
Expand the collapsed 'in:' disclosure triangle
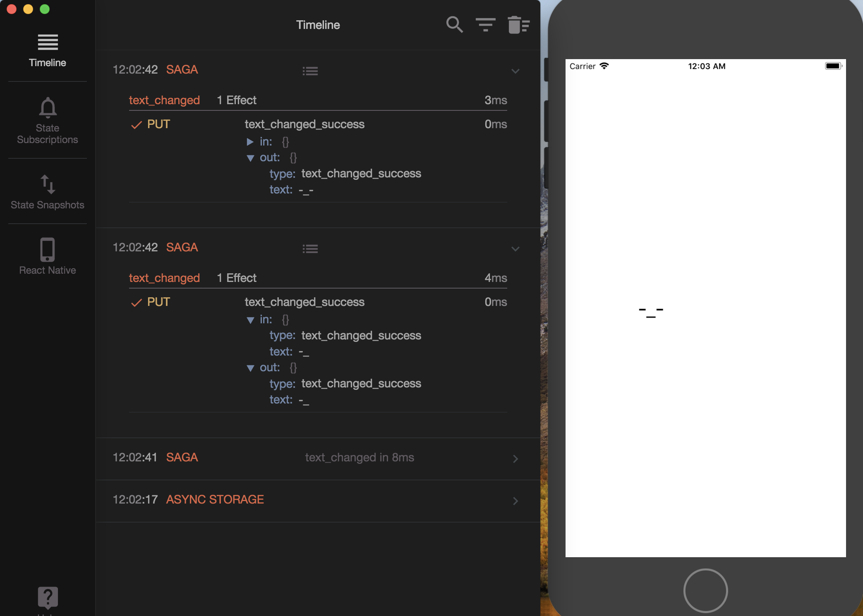tap(251, 142)
